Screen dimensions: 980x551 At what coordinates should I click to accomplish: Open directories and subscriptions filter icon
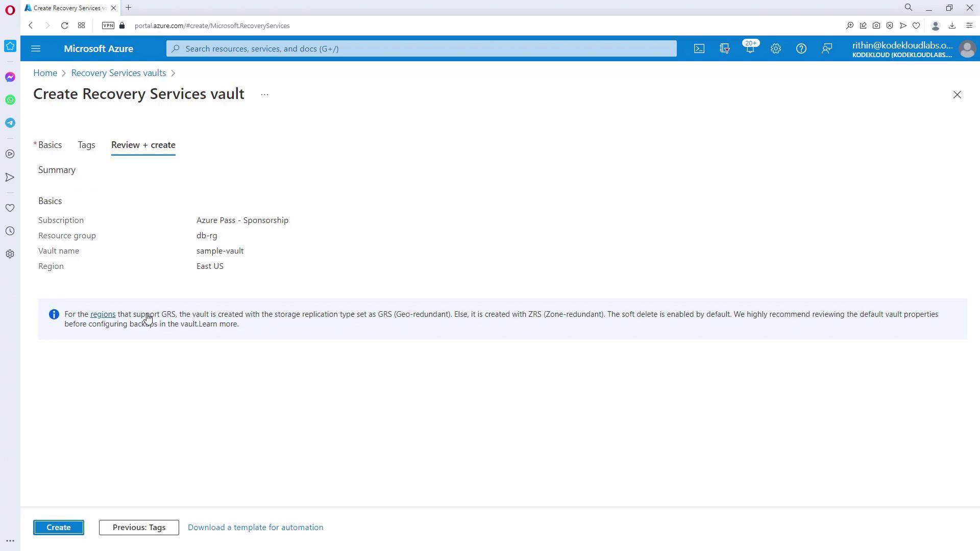coord(724,49)
